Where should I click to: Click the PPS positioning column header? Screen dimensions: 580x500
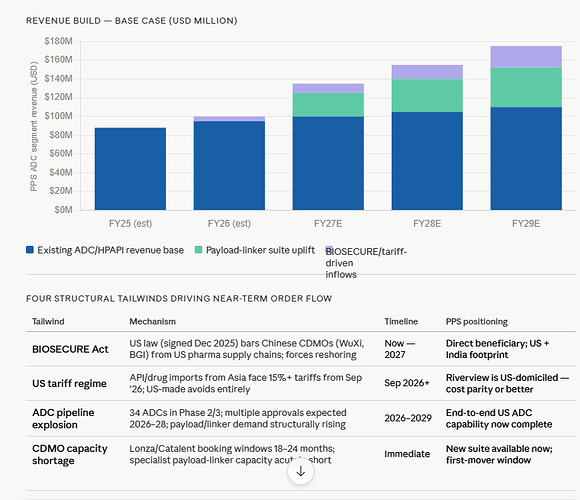(476, 322)
